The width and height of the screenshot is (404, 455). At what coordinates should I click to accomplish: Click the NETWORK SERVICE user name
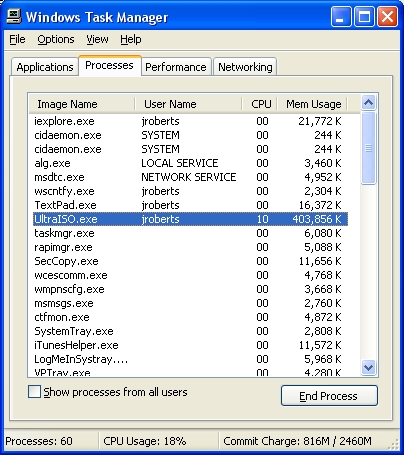pyautogui.click(x=189, y=177)
